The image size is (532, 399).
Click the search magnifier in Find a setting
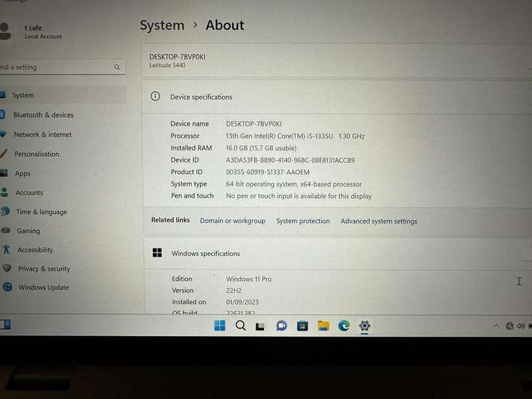(x=117, y=67)
